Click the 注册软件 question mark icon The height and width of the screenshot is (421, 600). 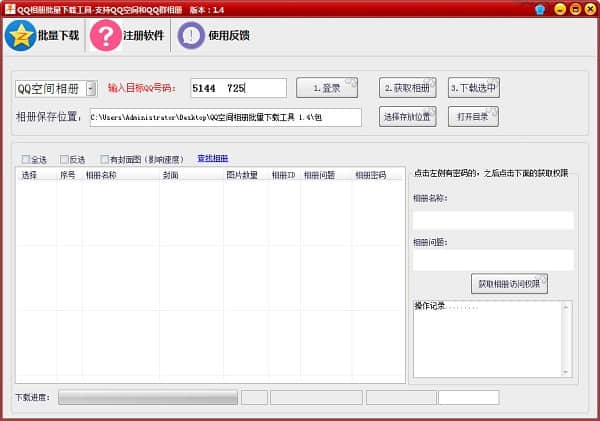coord(106,36)
